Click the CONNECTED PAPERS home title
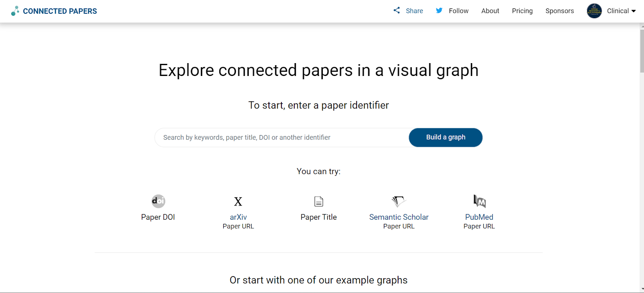644x293 pixels. (60, 11)
